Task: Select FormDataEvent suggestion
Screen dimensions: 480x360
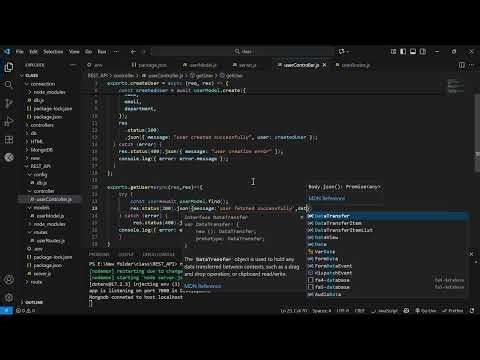Action: (388, 266)
